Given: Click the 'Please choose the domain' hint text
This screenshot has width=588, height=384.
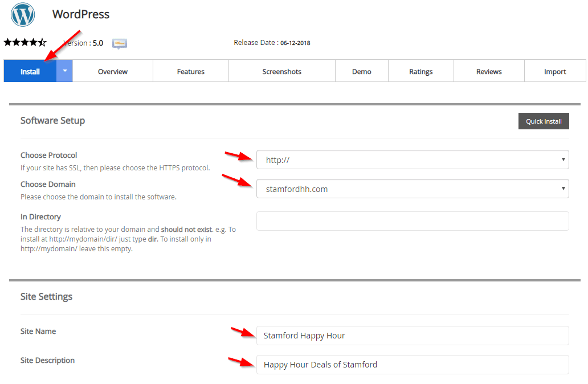Looking at the screenshot, I should [x=98, y=197].
